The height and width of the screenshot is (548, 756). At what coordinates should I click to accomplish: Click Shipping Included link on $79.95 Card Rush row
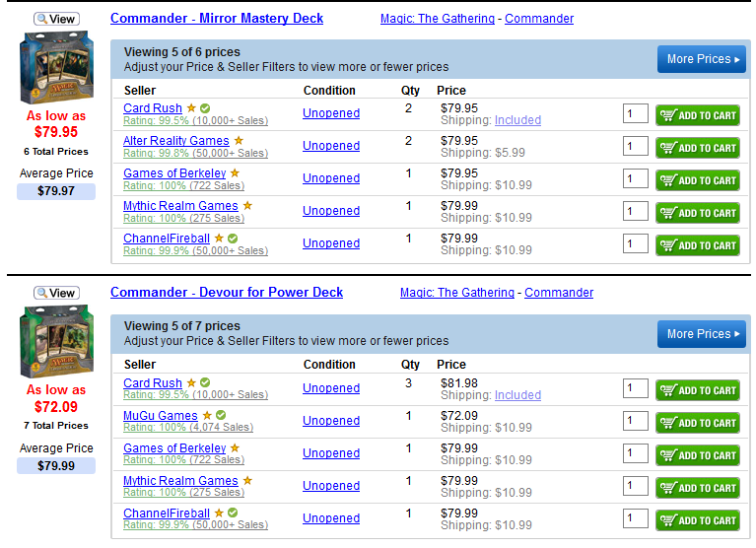517,120
